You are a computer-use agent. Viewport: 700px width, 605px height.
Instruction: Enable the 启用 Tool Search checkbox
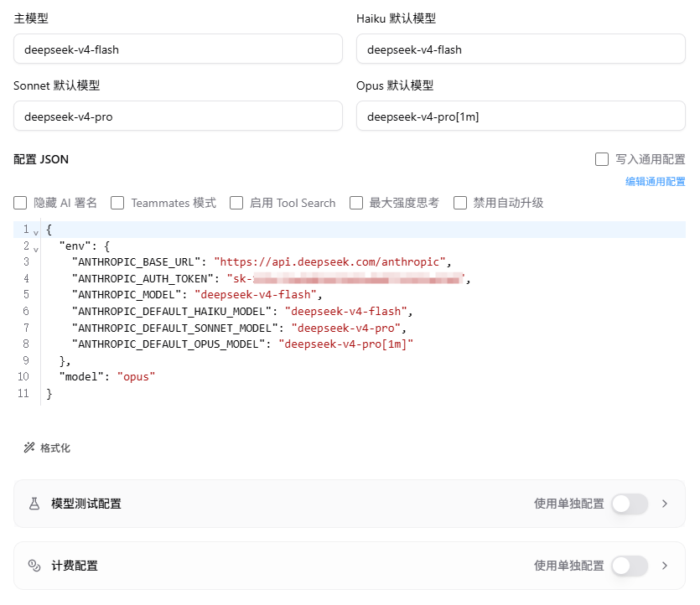pos(236,203)
